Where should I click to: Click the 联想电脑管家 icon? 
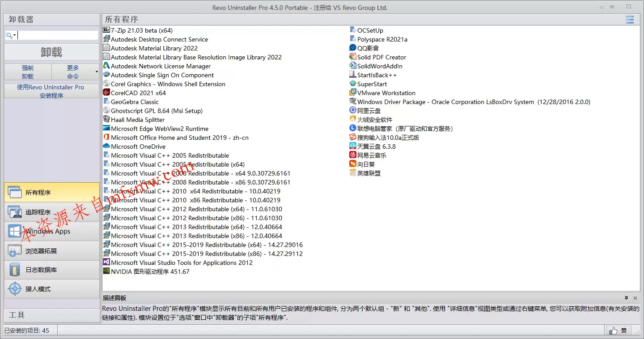[353, 128]
